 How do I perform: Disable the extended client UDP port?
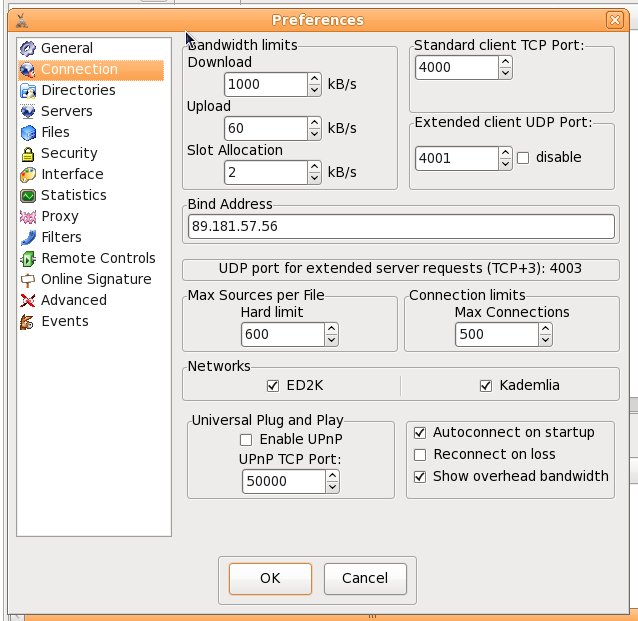tap(522, 158)
